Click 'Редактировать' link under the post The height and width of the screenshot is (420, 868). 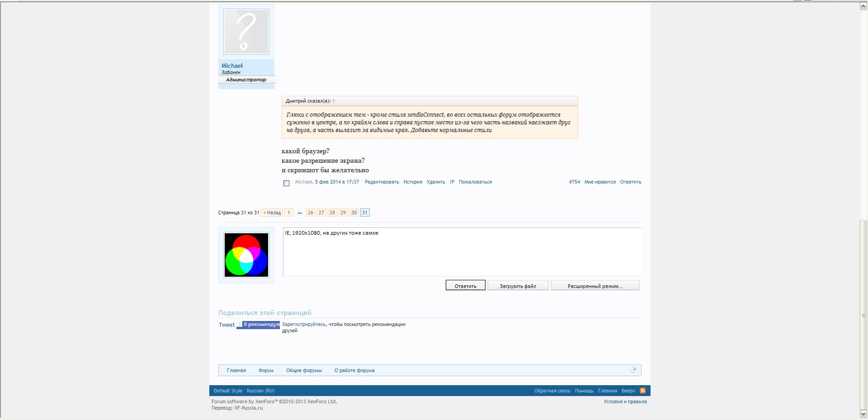[x=382, y=182]
